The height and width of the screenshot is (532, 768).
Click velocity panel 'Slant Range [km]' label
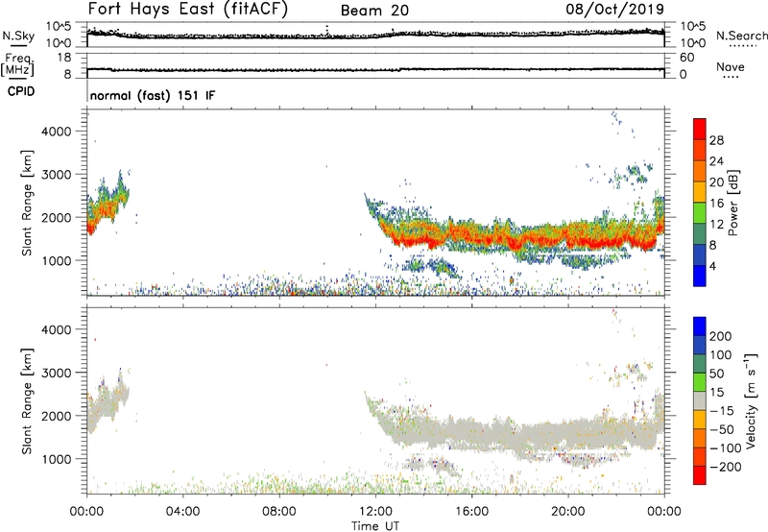[x=27, y=400]
